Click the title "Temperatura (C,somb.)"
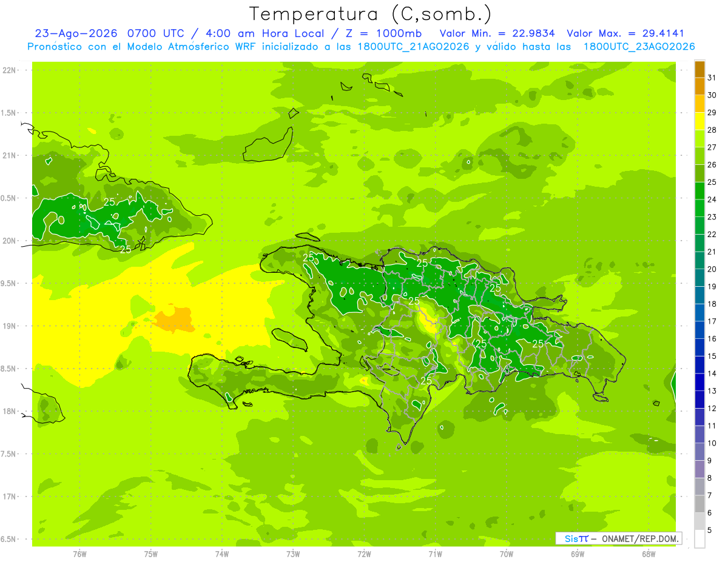728x562 pixels. point(371,14)
